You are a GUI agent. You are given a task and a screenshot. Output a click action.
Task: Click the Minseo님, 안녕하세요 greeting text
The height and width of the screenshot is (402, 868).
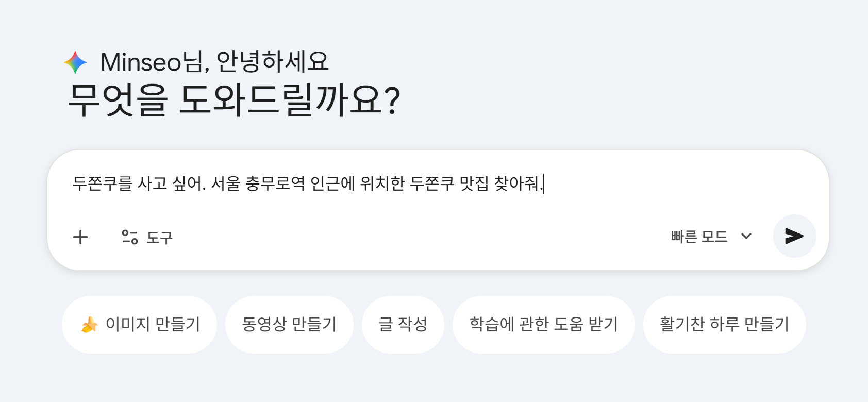(x=214, y=62)
